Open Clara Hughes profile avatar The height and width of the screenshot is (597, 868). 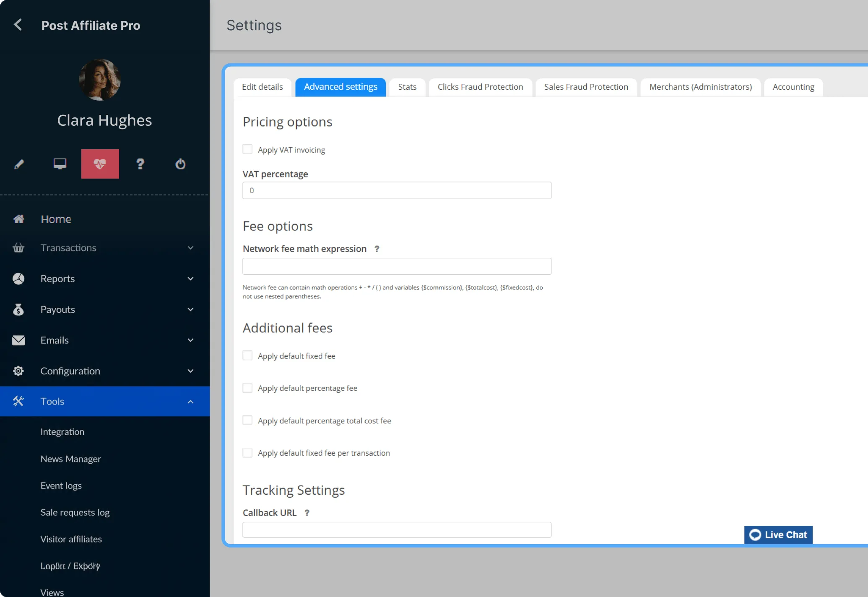[100, 80]
